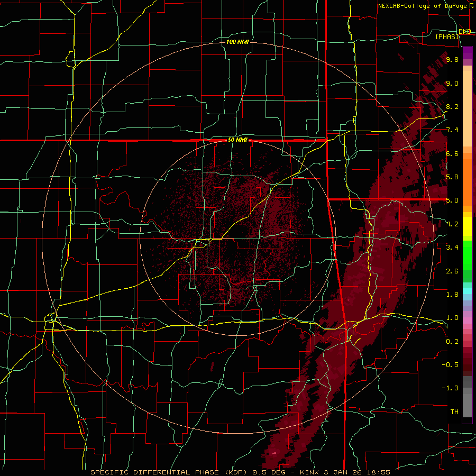476x476 pixels.
Task: Select the pink swatch beside 1.0
Action: [467, 321]
